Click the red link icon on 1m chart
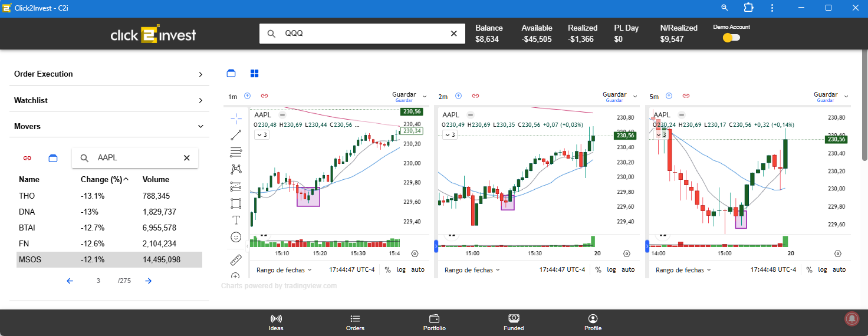Image resolution: width=868 pixels, height=336 pixels. (265, 95)
